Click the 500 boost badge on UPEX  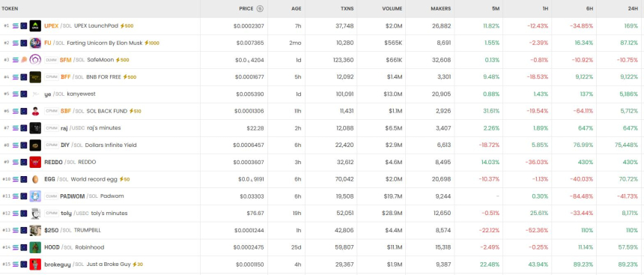coord(127,26)
